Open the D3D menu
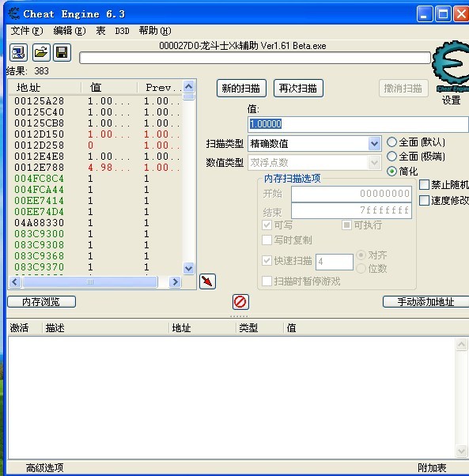 (122, 31)
